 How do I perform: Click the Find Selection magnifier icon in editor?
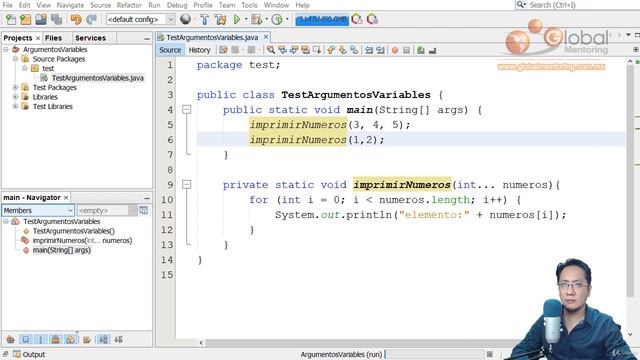click(271, 50)
